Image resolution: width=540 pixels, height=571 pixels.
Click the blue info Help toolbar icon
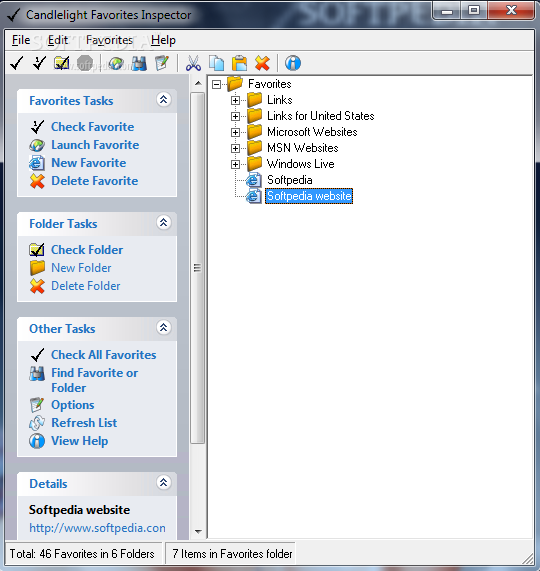pos(293,63)
